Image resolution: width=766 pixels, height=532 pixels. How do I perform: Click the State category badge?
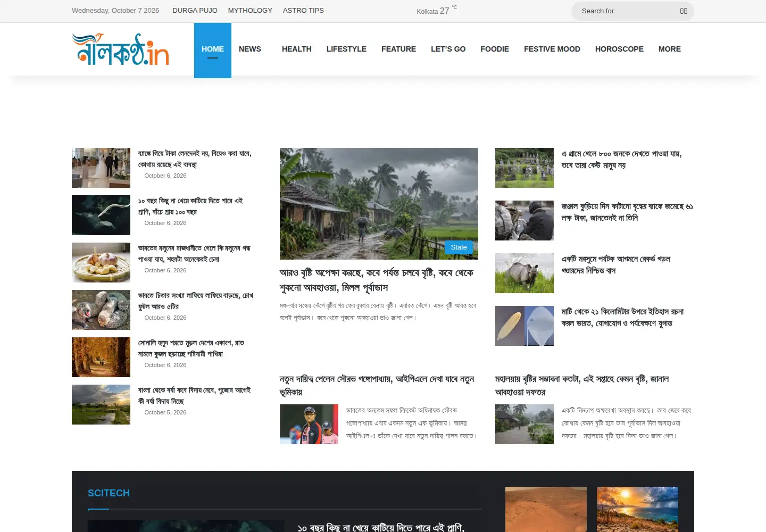tap(459, 247)
